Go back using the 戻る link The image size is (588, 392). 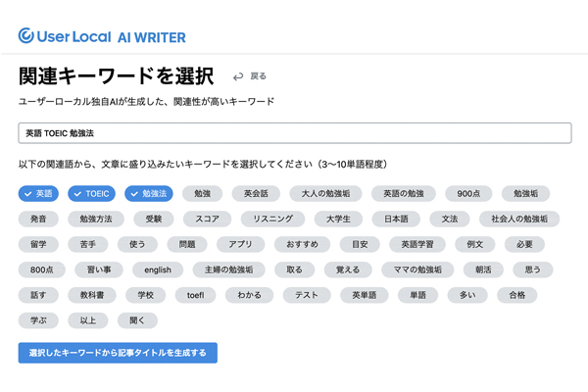coord(257,75)
